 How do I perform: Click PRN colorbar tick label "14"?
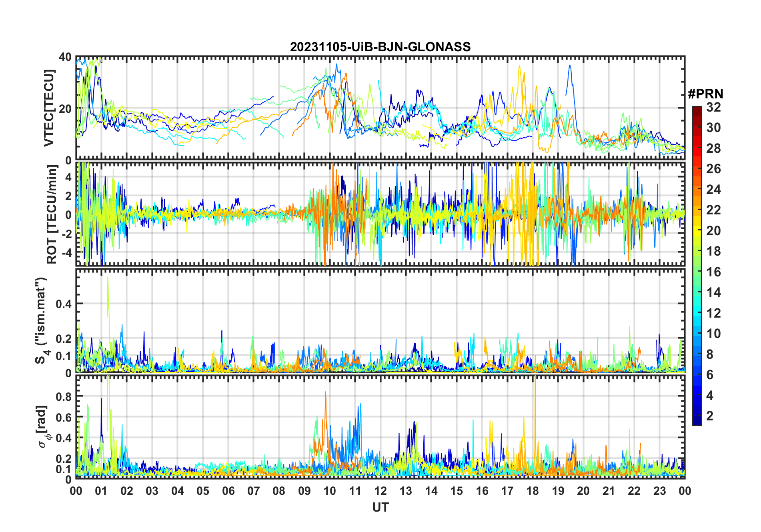pos(713,292)
